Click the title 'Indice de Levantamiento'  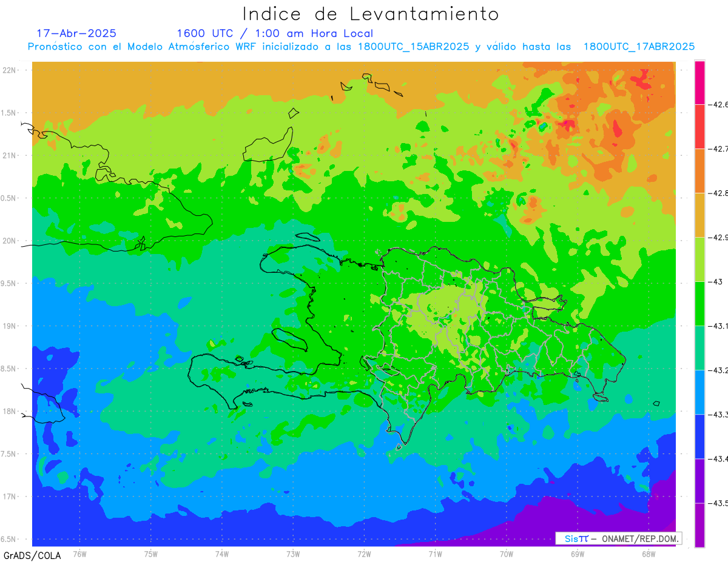pyautogui.click(x=371, y=13)
